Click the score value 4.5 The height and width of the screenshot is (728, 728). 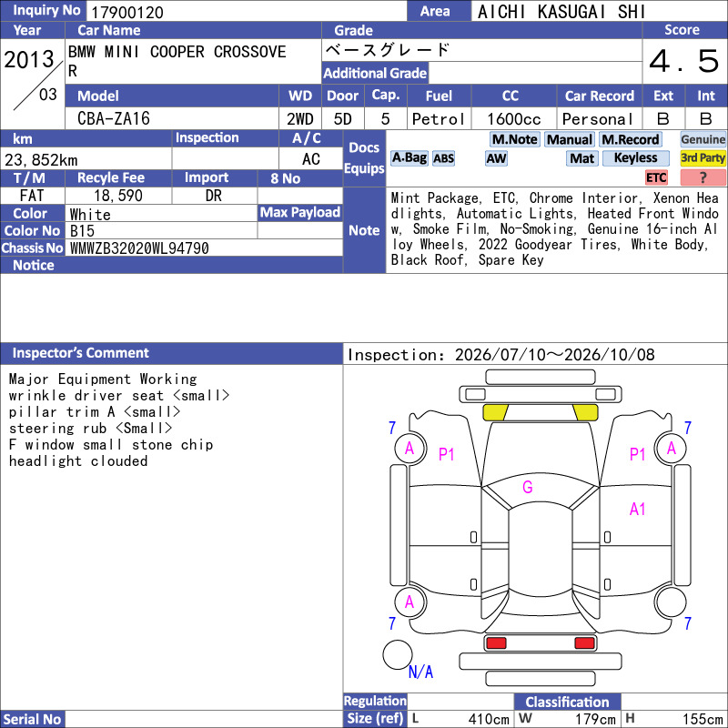coord(683,61)
